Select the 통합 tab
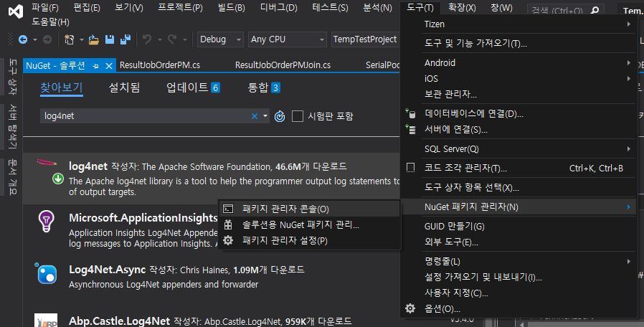This screenshot has width=644, height=327. (264, 87)
